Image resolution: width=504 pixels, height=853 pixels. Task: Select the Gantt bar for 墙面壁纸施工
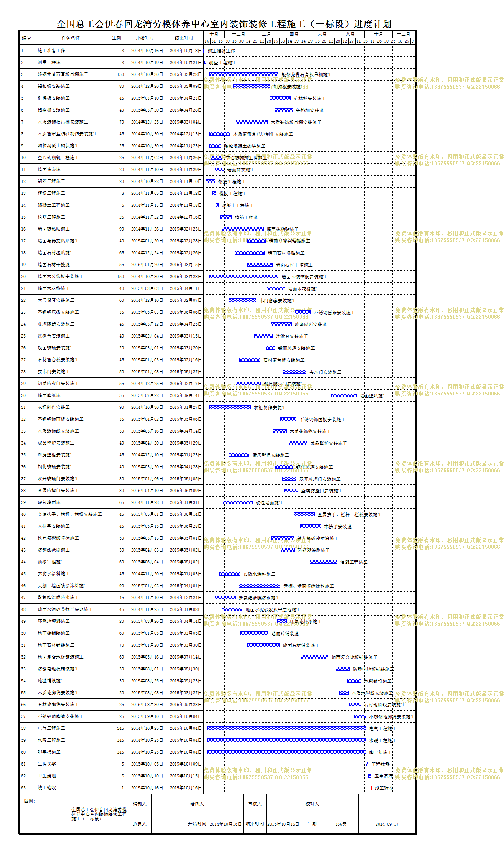[x=344, y=395]
